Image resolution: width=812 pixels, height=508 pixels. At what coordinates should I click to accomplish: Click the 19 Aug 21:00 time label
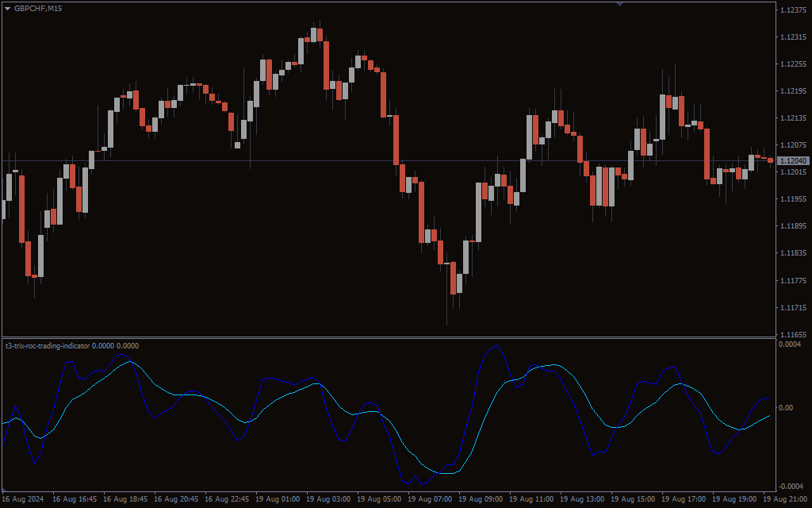(x=786, y=500)
